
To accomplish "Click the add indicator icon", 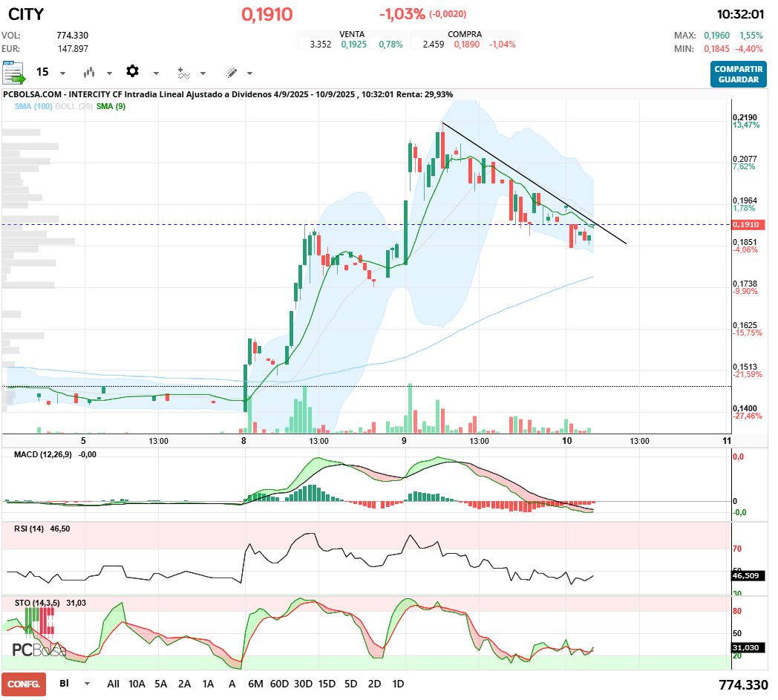I will pos(184,73).
